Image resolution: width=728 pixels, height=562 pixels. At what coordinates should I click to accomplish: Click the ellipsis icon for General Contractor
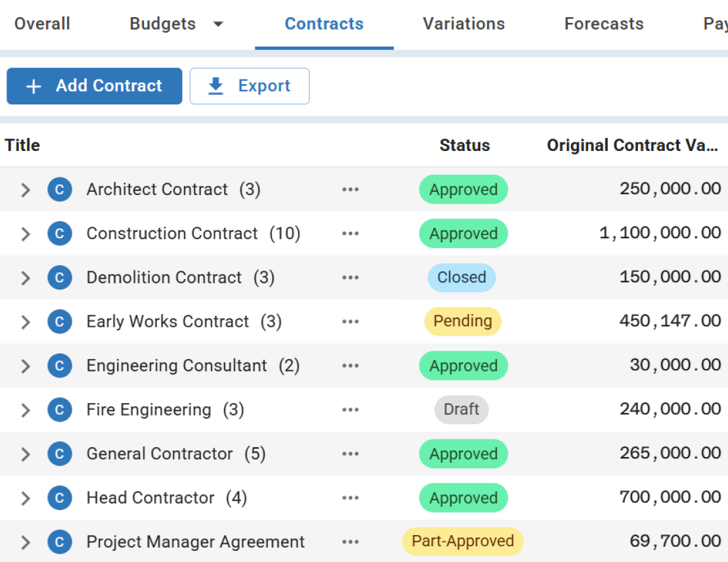click(x=350, y=453)
